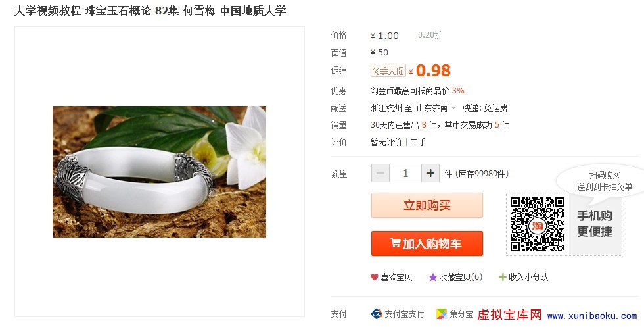Click the 立即购买 buy now button
644x327 pixels.
click(x=427, y=205)
